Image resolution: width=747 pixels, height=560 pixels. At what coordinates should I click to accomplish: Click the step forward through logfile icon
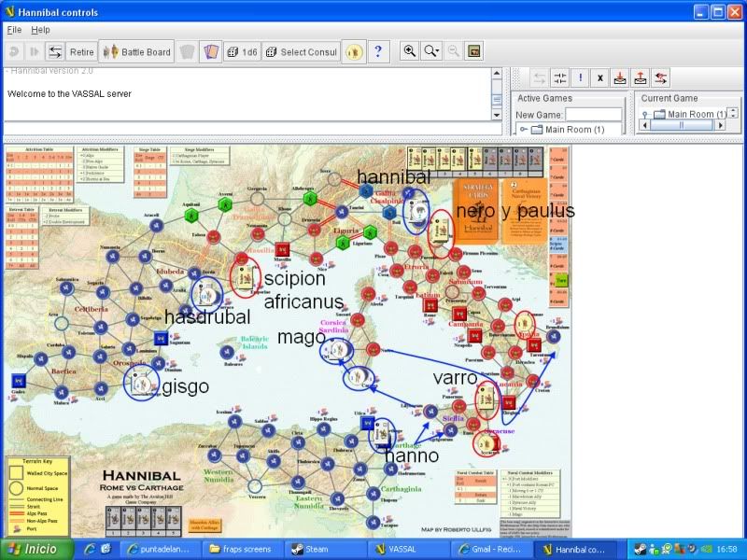click(x=35, y=51)
